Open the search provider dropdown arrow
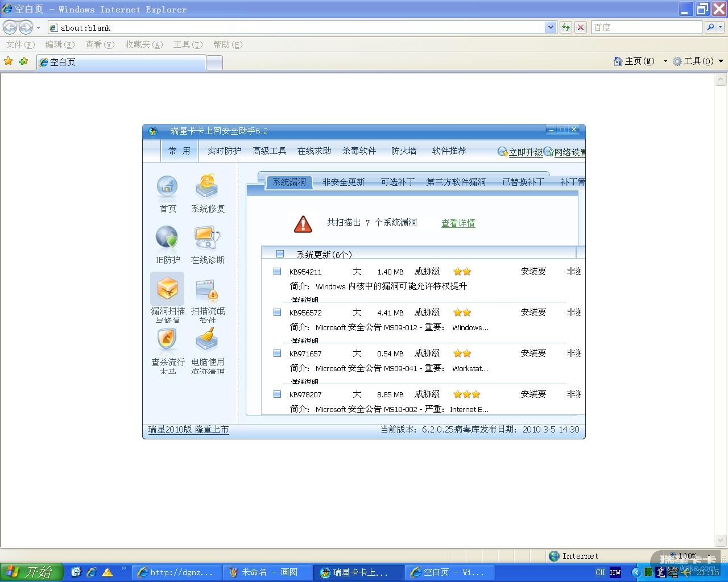728x582 pixels. tap(721, 27)
